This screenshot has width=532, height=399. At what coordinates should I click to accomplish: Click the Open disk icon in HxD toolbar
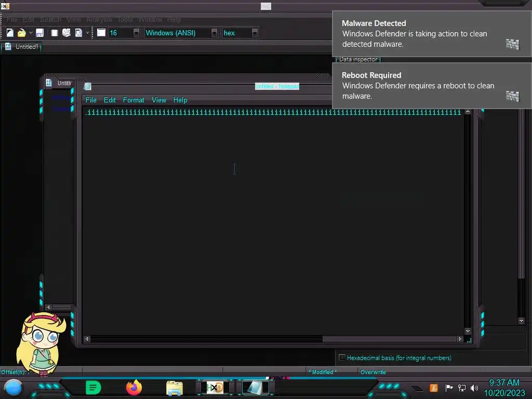(x=66, y=33)
